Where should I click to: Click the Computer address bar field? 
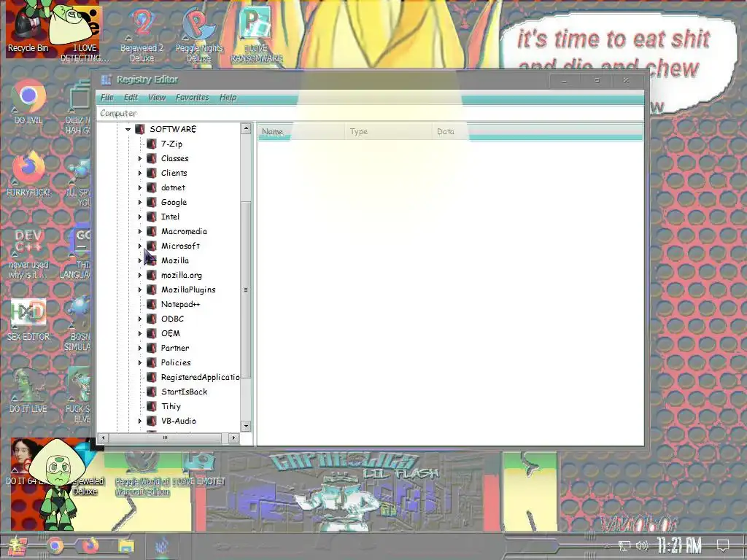pos(370,113)
